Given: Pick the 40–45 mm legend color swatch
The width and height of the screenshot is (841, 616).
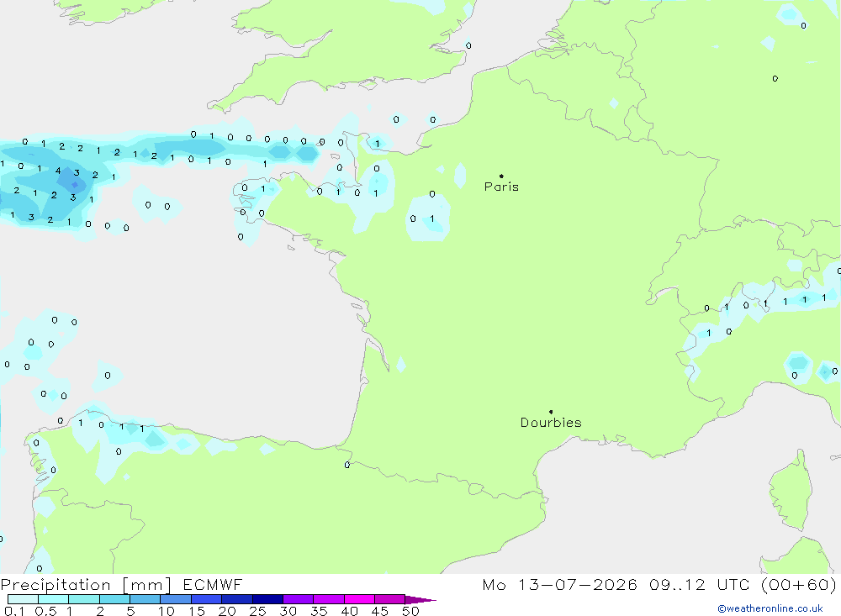Looking at the screenshot, I should point(359,599).
